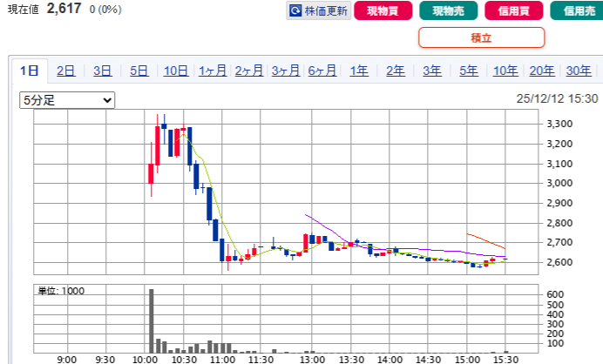Switch to the 5日 chart tab

[139, 71]
